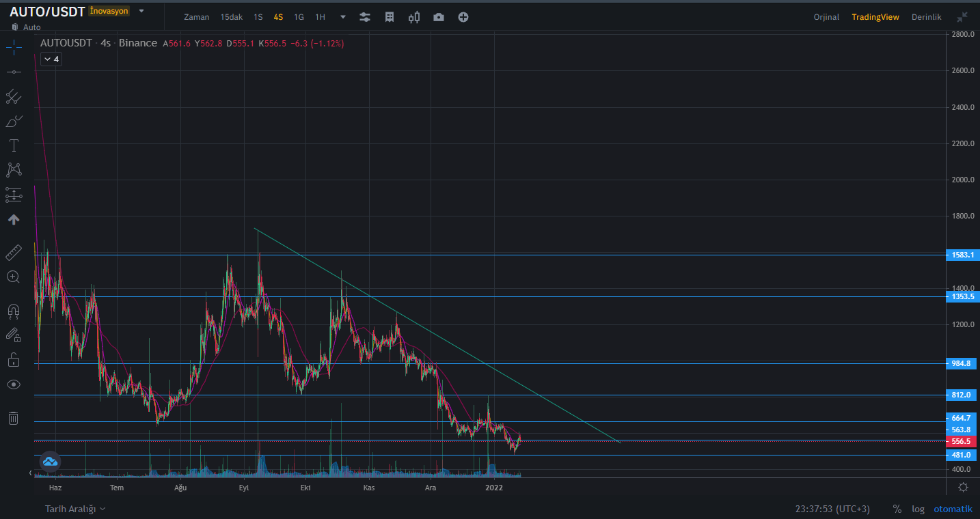
Task: Open chart type candlestick icon
Action: [413, 17]
